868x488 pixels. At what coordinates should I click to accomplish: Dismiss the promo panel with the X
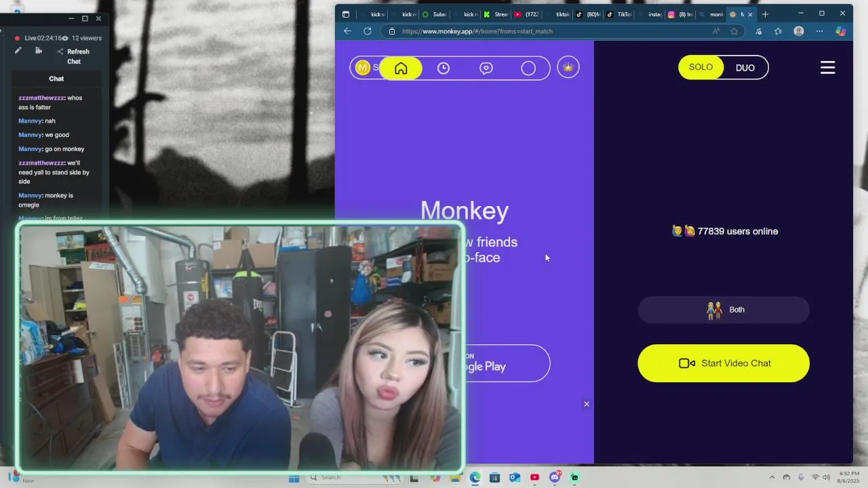[x=587, y=404]
